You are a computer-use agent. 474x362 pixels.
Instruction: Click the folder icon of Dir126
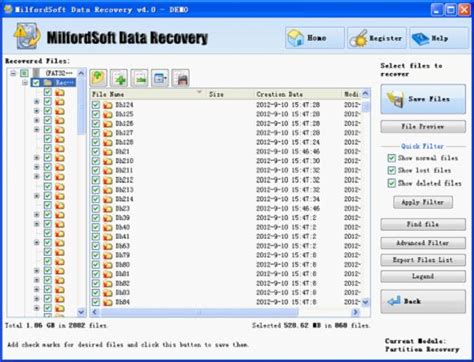point(107,124)
